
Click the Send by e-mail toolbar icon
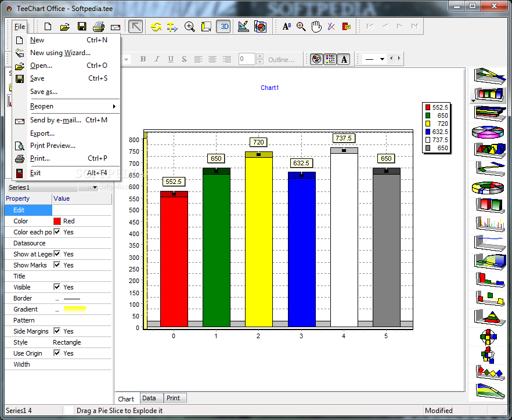(x=116, y=27)
